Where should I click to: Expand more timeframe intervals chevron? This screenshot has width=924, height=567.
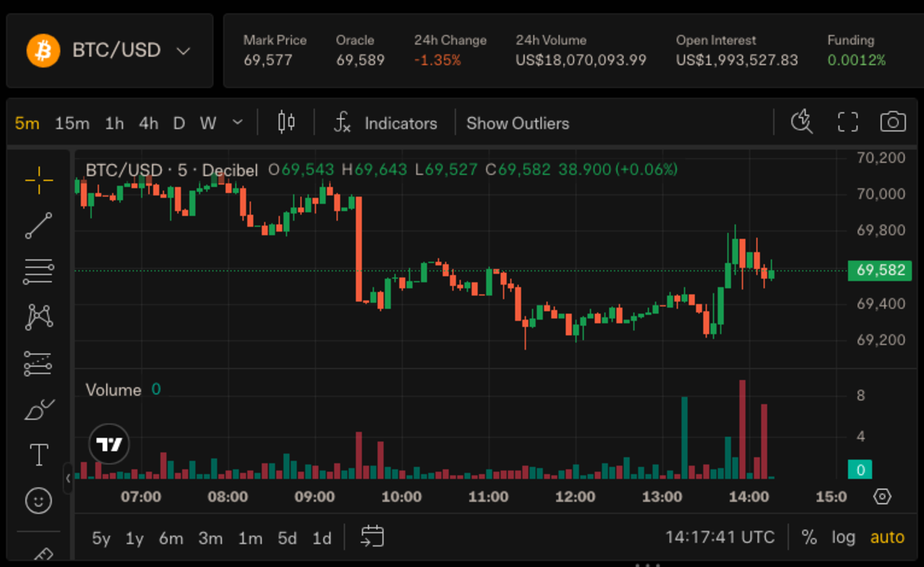tap(237, 122)
